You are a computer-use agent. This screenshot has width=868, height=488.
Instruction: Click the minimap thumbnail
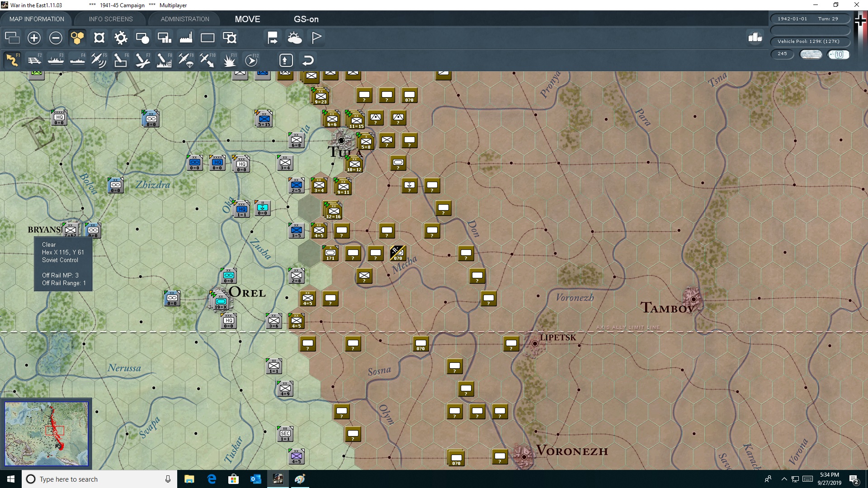click(x=47, y=434)
